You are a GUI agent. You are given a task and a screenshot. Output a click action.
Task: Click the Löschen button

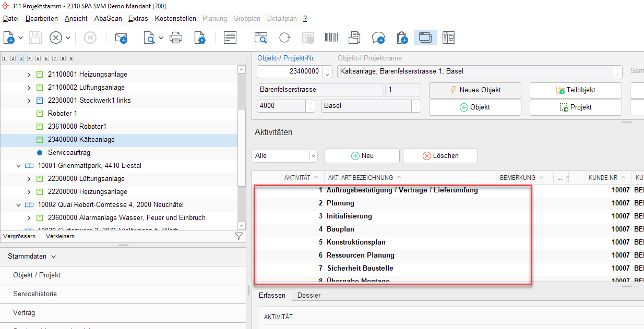tap(440, 156)
